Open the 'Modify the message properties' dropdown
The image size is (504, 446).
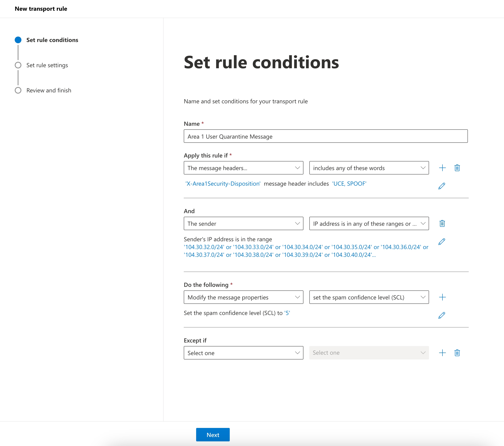click(x=243, y=297)
